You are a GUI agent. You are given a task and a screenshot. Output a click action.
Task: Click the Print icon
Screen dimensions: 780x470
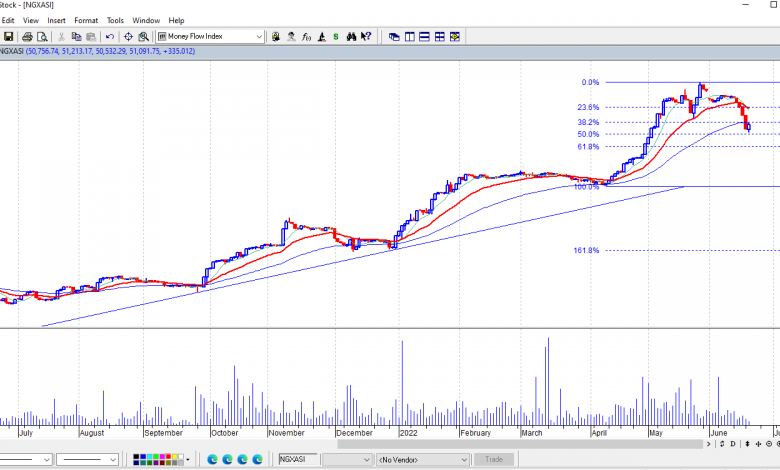tap(27, 36)
